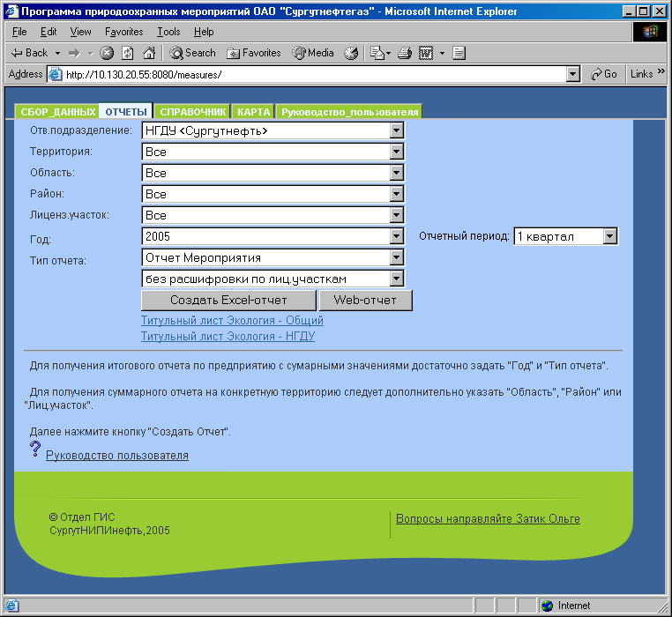
Task: Open the Media toolbar button
Action: point(313,53)
